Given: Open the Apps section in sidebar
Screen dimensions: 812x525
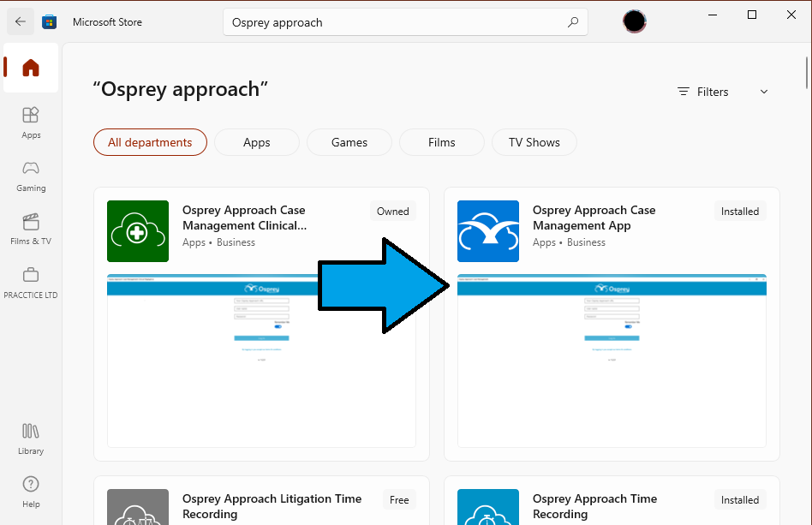Looking at the screenshot, I should pos(31,122).
